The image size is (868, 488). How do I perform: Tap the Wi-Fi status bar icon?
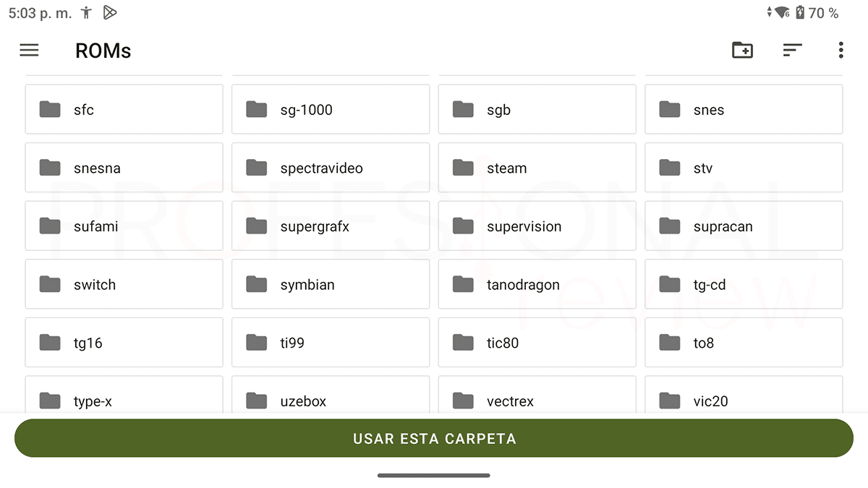tap(782, 13)
